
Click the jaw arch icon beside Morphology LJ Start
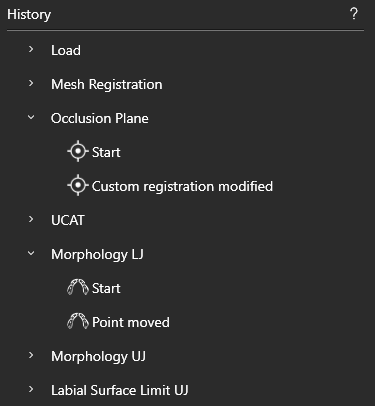pos(78,287)
